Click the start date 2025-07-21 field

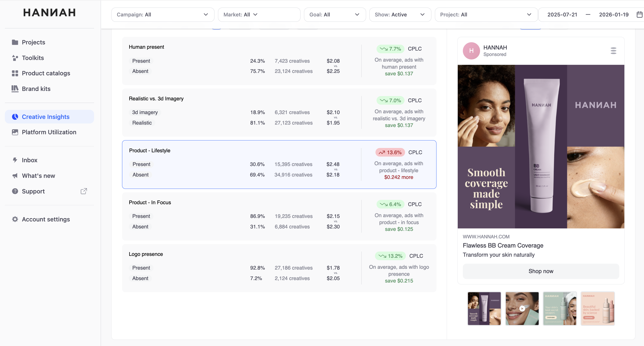562,15
